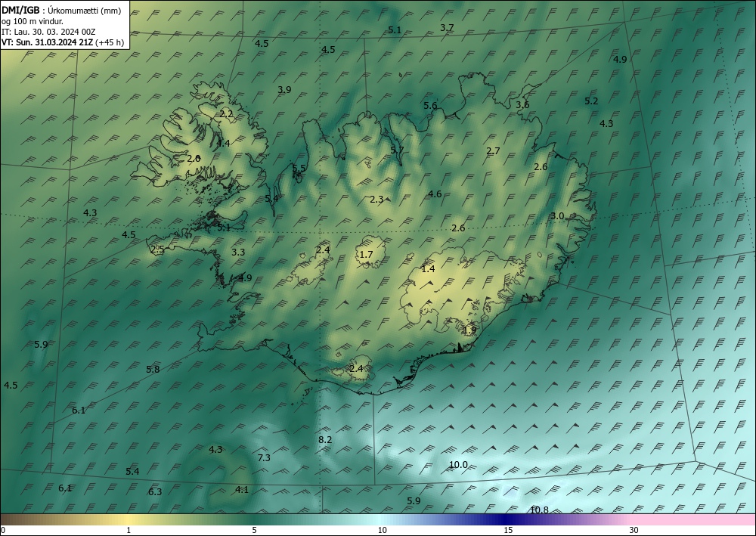Pick the brown start of the color scale
The width and height of the screenshot is (756, 536).
point(14,519)
